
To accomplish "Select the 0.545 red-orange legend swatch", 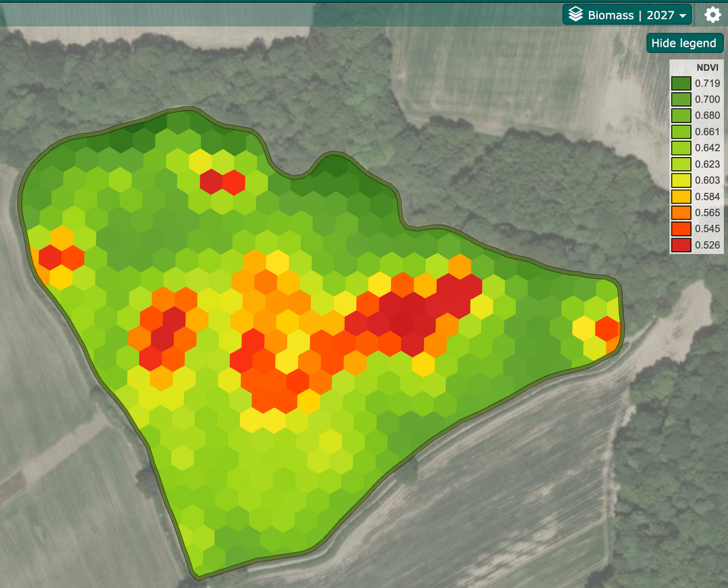I will coord(681,229).
